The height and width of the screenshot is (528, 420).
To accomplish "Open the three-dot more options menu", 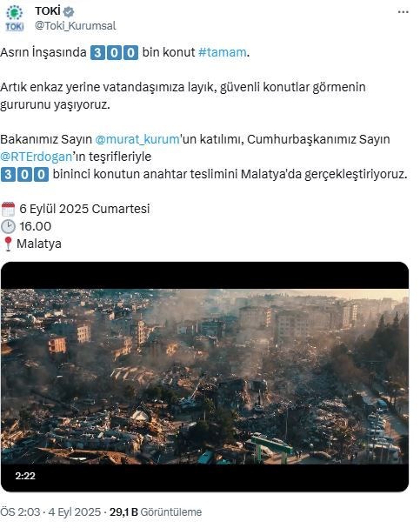I will [403, 12].
